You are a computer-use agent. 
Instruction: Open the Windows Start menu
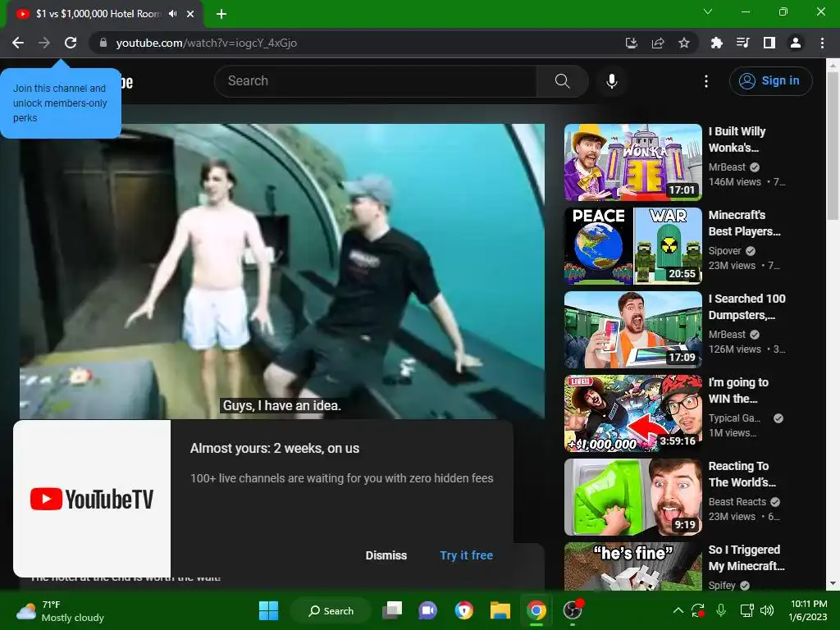[x=268, y=610]
